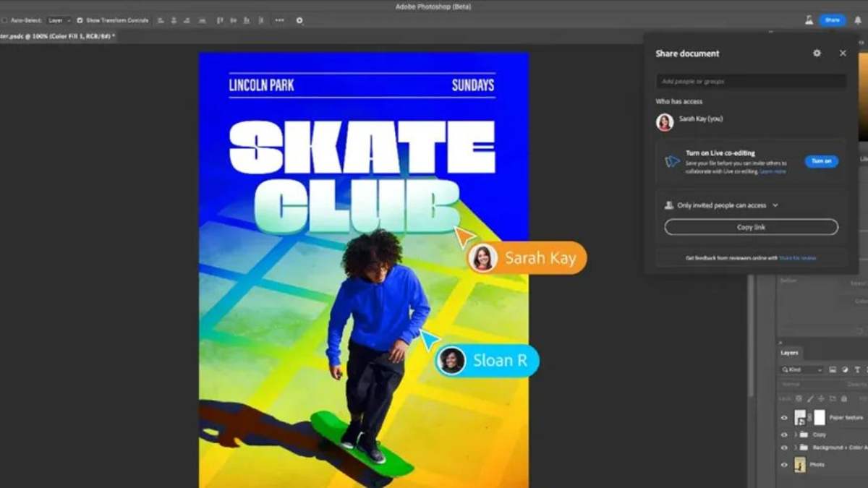Click lock image pixels brush icon
Screen dimensions: 868x488
[x=810, y=399]
